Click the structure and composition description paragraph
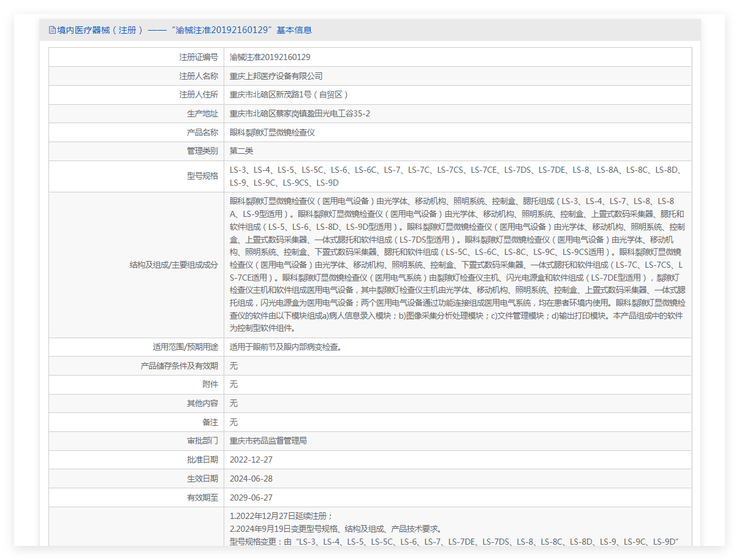The height and width of the screenshot is (560, 739). [x=458, y=265]
